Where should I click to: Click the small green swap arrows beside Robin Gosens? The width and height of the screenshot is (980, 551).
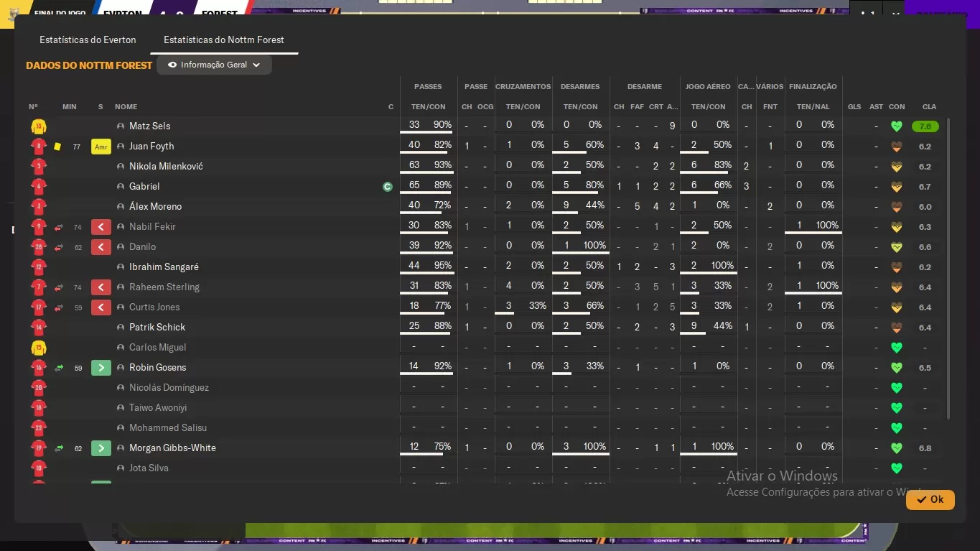59,368
